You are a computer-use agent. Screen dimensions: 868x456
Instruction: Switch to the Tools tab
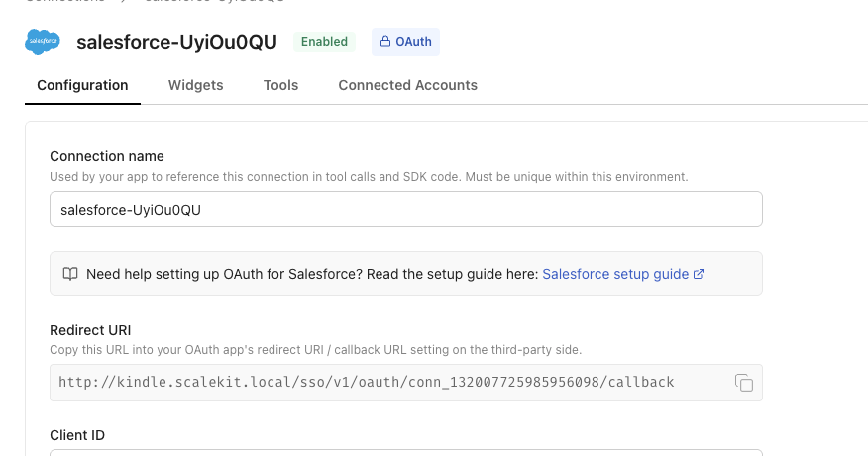(280, 85)
